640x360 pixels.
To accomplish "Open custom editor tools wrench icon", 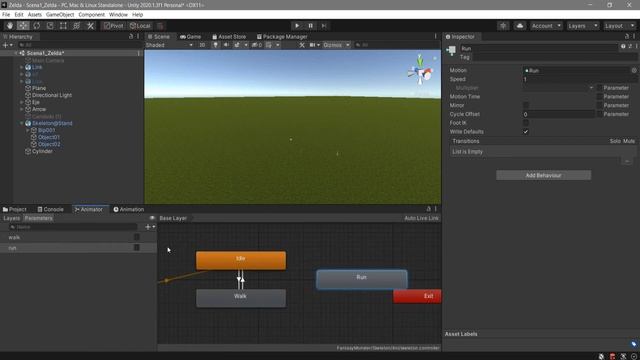I will coord(90,26).
